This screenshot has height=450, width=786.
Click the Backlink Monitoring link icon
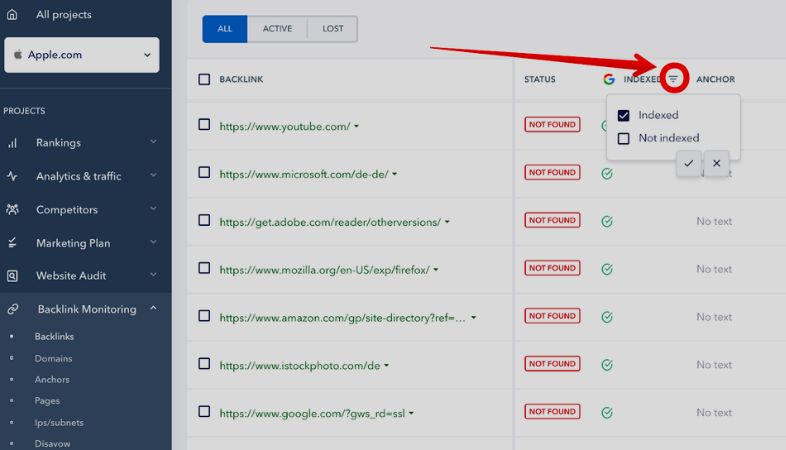(x=13, y=309)
